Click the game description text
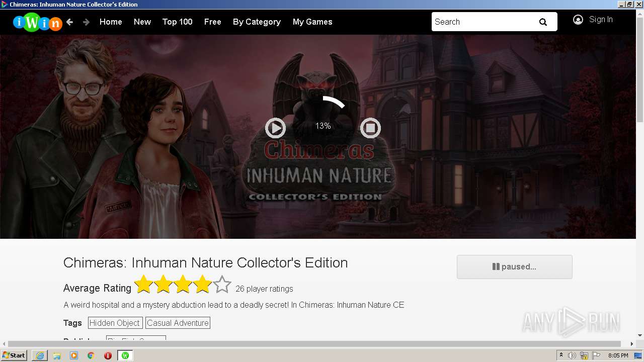Image resolution: width=644 pixels, height=362 pixels. [234, 305]
